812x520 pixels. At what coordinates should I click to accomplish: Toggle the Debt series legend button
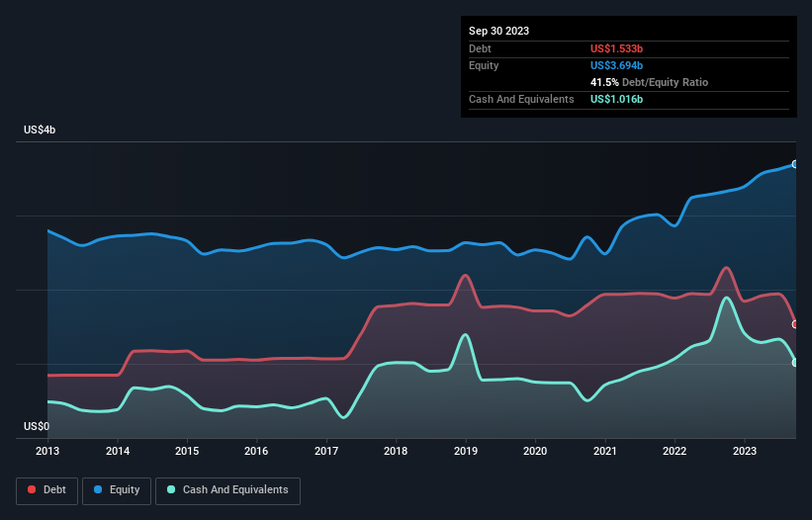47,490
